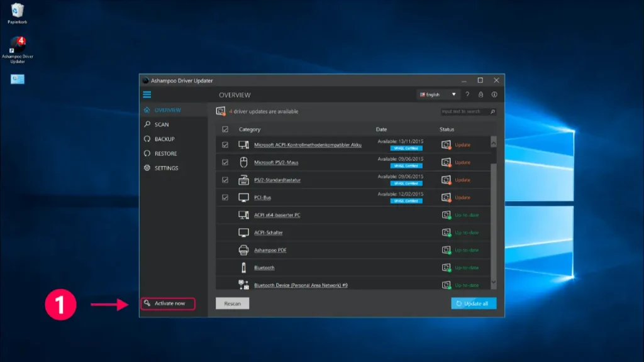This screenshot has height=362, width=644.
Task: Click the ACPI-Schalter device icon
Action: pyautogui.click(x=243, y=233)
